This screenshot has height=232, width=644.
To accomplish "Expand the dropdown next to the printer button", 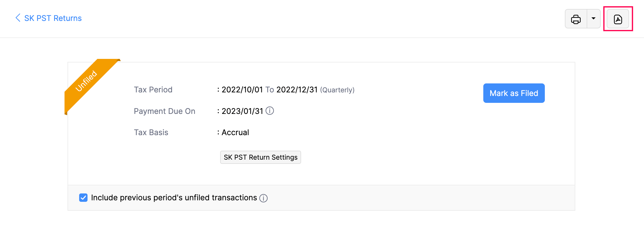I will [x=594, y=19].
